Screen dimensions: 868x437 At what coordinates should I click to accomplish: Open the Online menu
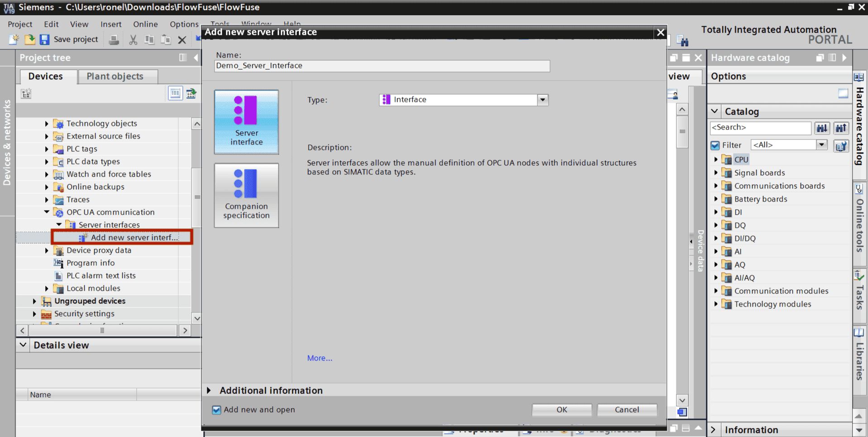click(x=145, y=24)
